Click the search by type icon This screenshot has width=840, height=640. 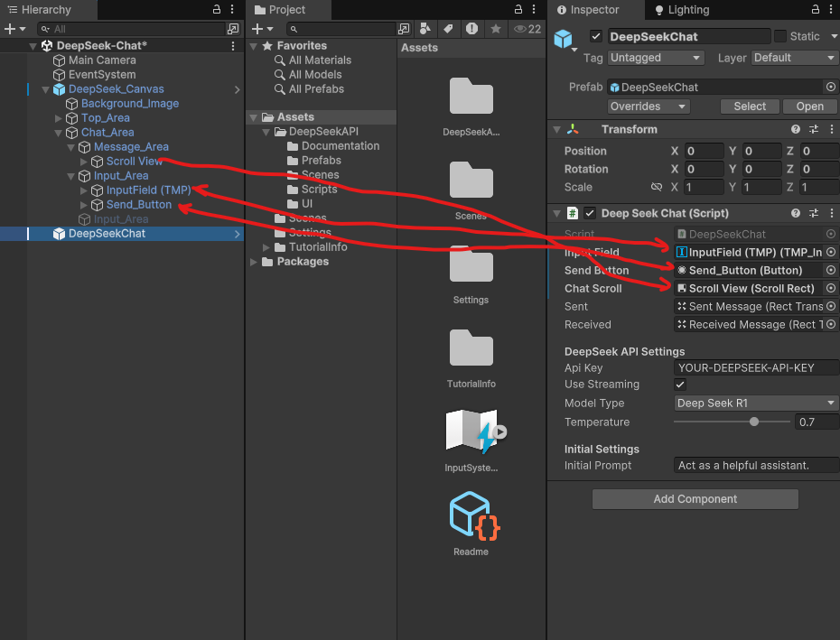click(425, 28)
